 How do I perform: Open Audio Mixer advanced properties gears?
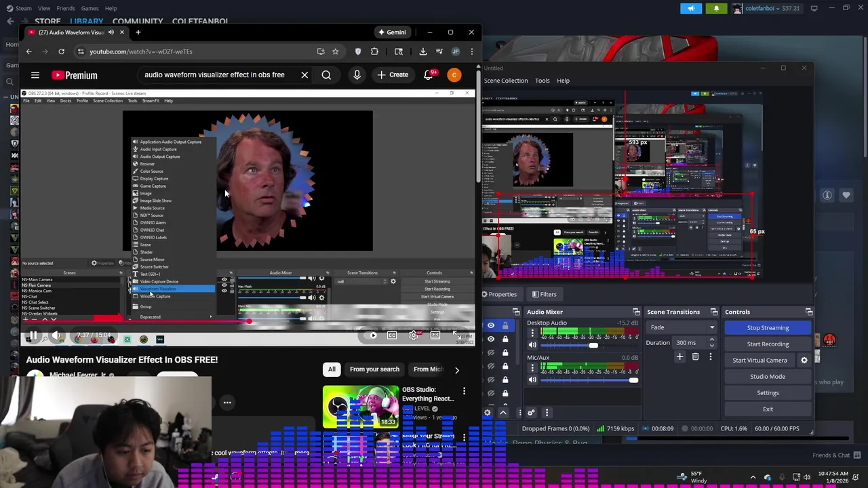click(x=531, y=412)
